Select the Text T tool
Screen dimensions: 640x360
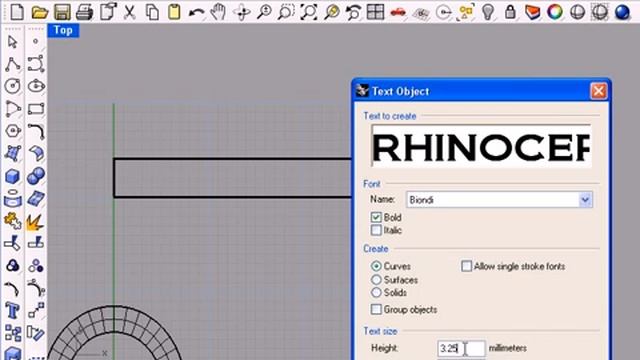(13, 311)
